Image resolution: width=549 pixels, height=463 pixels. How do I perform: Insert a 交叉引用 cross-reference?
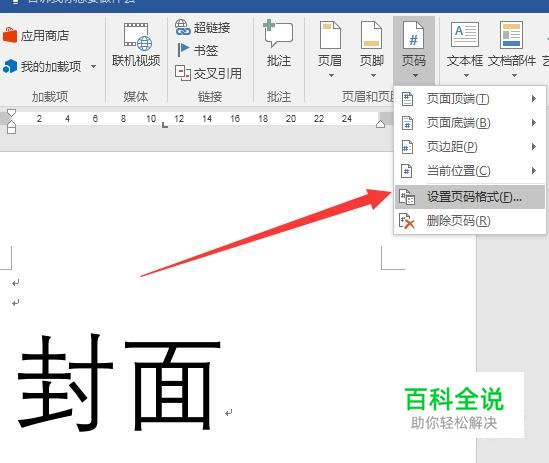(x=208, y=73)
